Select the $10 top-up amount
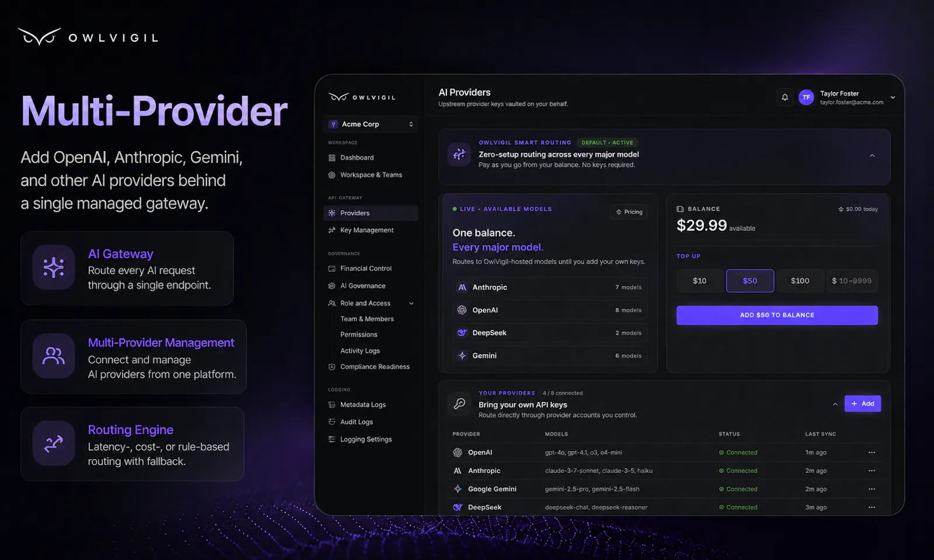 pos(700,281)
